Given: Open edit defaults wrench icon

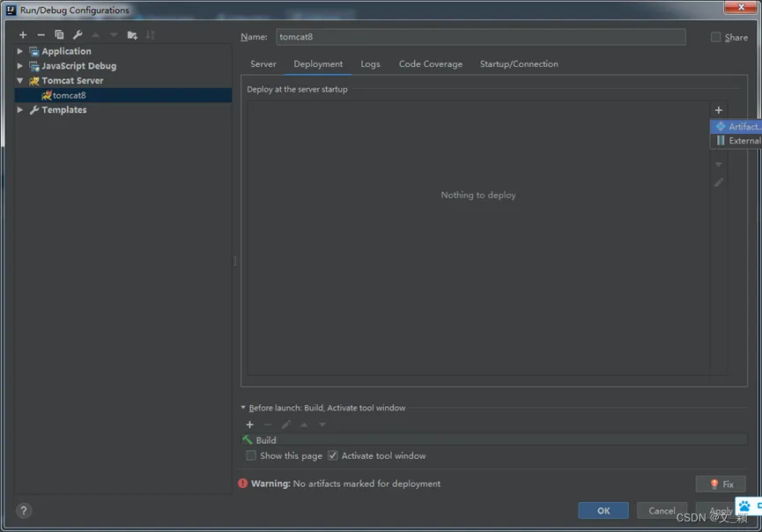Looking at the screenshot, I should click(x=78, y=34).
